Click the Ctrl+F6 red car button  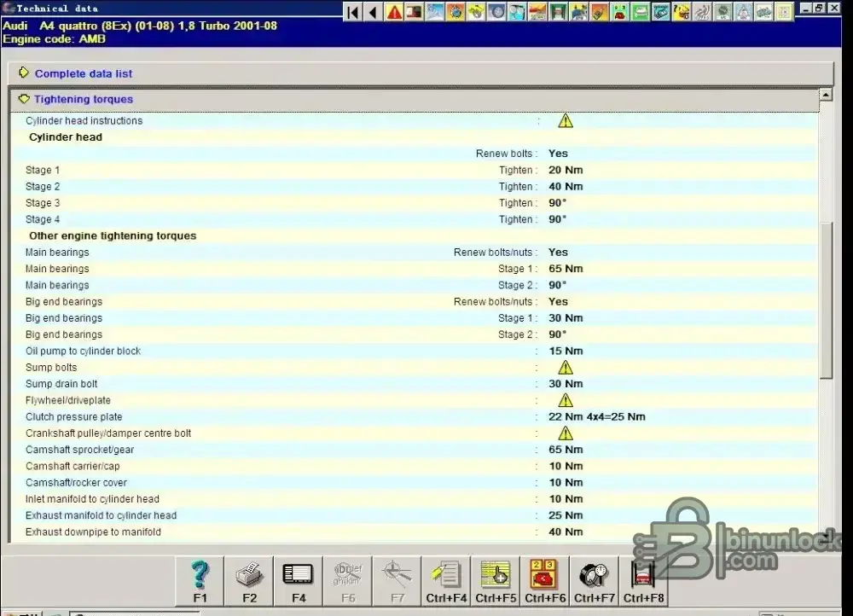[x=545, y=581]
